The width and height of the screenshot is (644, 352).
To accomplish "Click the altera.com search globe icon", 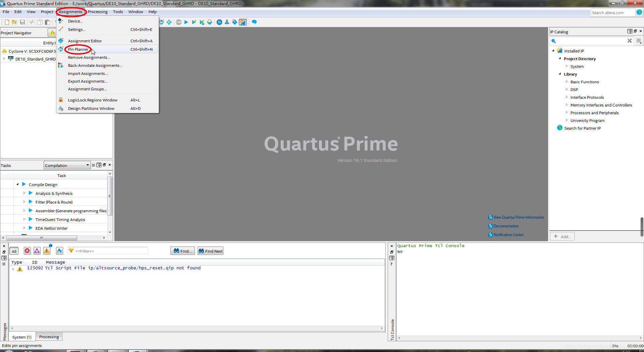I will point(639,12).
